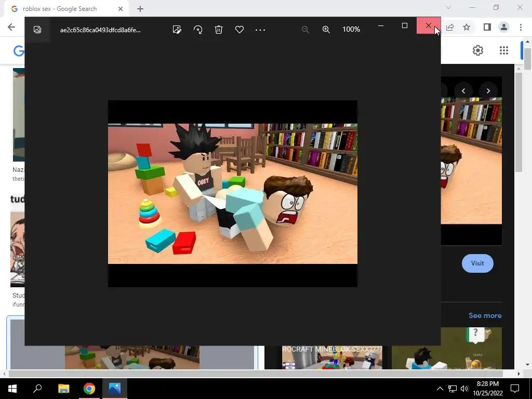Show hidden system tray icons
Screen dimensions: 532x399
click(440, 389)
